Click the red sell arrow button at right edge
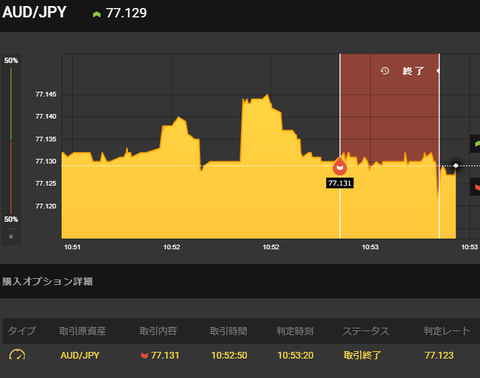480x378 pixels. (x=475, y=187)
